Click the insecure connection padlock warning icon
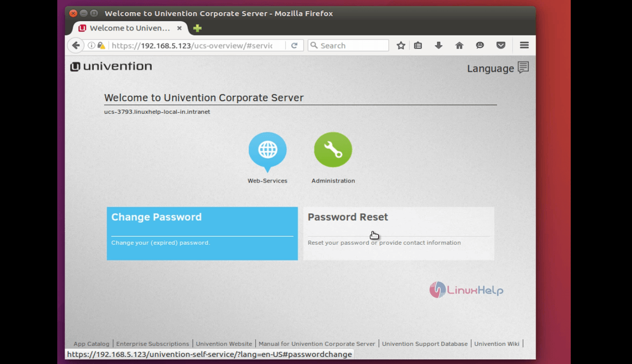This screenshot has width=632, height=364. (101, 45)
